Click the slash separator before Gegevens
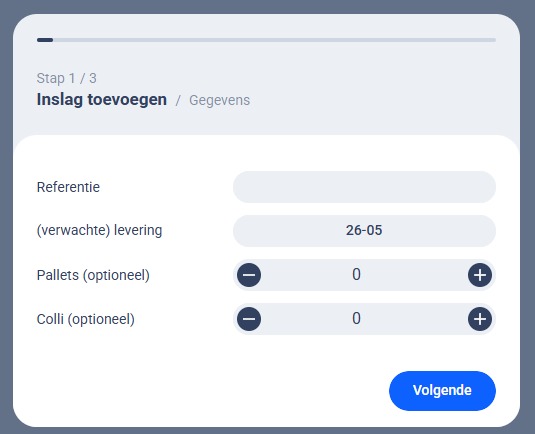This screenshot has width=535, height=434. (x=178, y=101)
